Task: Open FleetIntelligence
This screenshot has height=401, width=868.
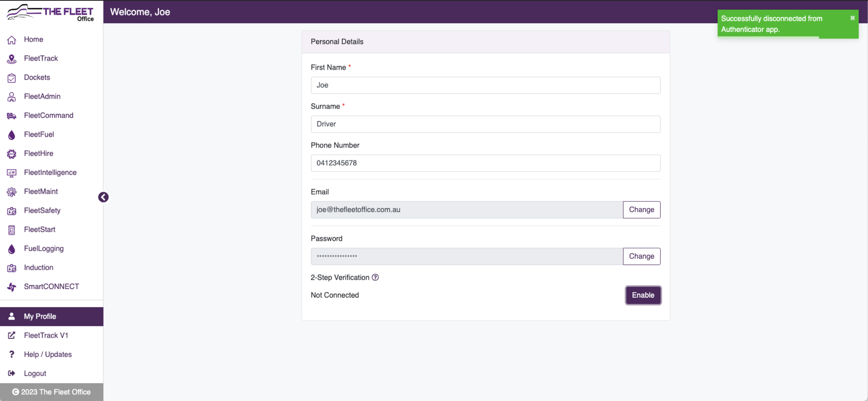Action: [50, 172]
